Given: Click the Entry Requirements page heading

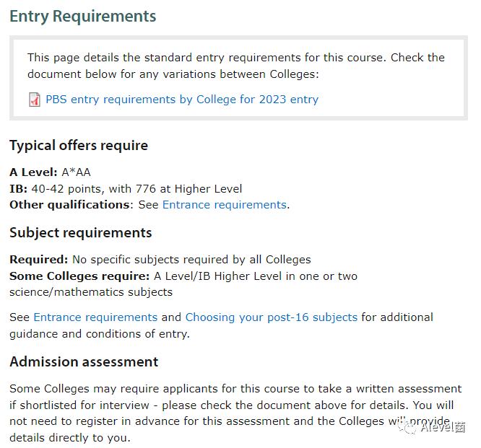Looking at the screenshot, I should (x=83, y=17).
